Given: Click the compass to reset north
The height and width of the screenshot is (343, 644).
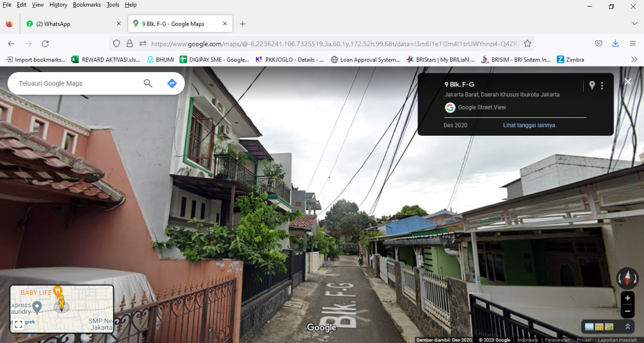Looking at the screenshot, I should (x=627, y=277).
